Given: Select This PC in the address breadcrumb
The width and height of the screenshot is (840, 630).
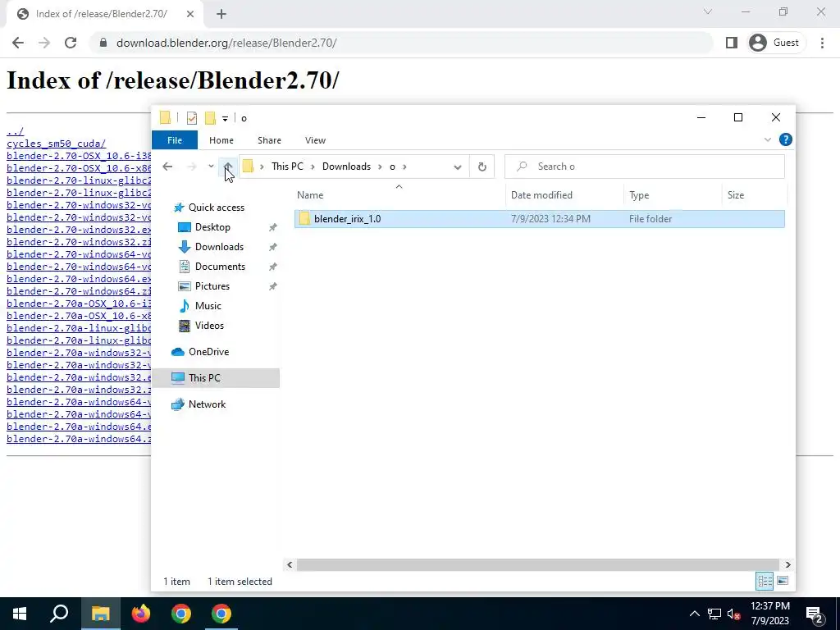Looking at the screenshot, I should (x=287, y=167).
